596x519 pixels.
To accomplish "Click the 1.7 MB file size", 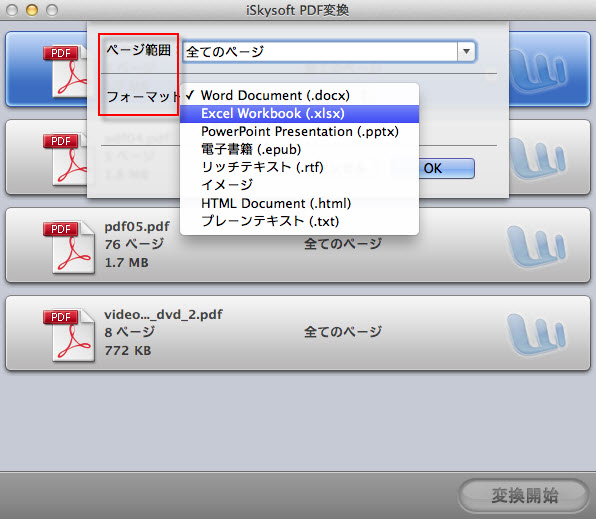I will coord(127,262).
